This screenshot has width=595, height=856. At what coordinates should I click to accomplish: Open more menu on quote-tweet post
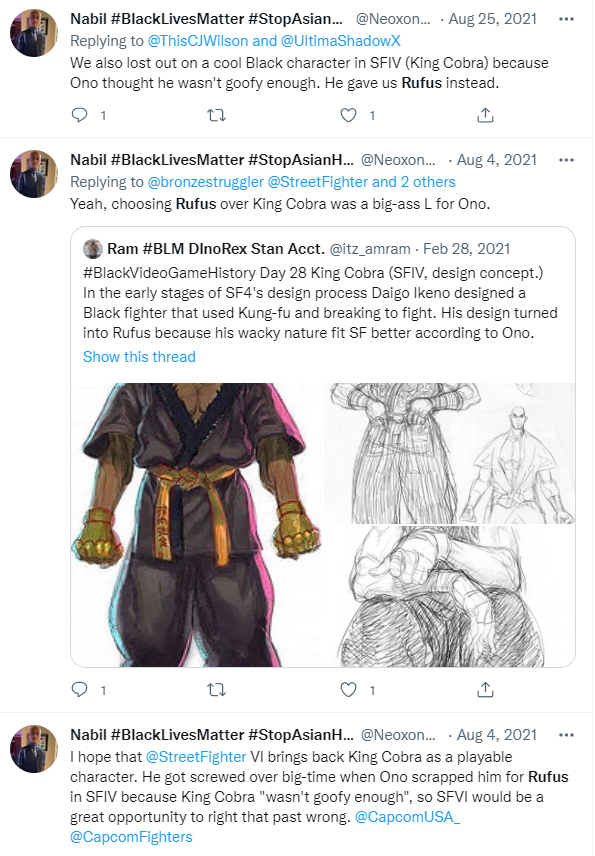click(x=566, y=160)
